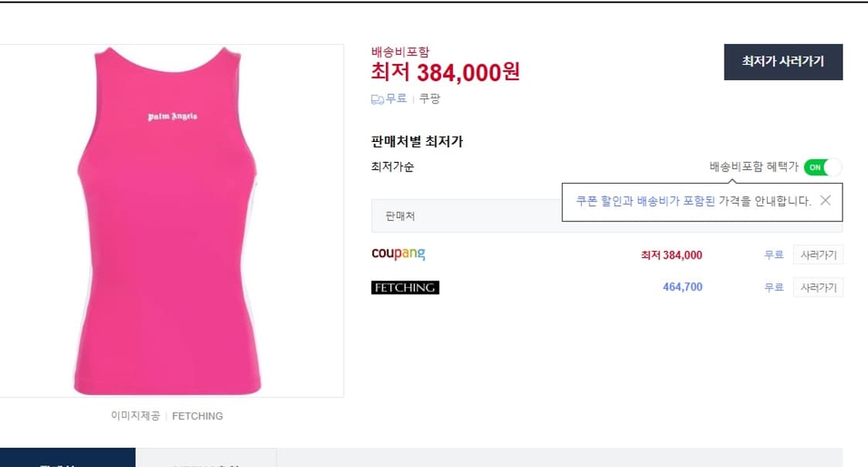Click 사러가기 in the FETCHING row
Image resolution: width=868 pixels, height=467 pixels.
(819, 287)
